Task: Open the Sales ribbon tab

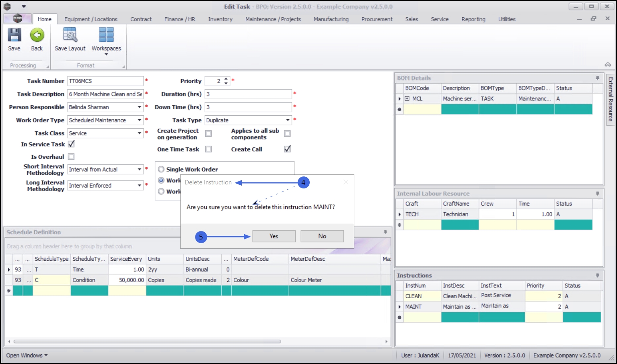Action: tap(411, 19)
